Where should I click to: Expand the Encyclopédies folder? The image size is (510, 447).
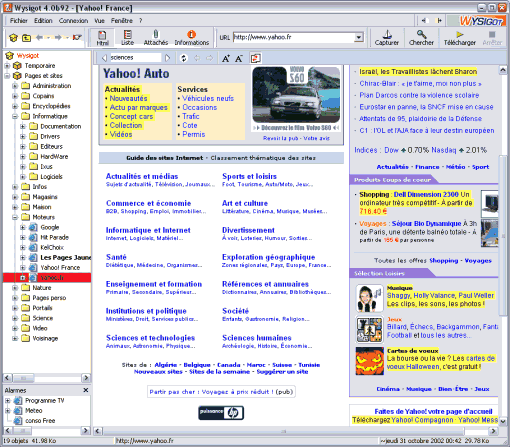pos(15,106)
